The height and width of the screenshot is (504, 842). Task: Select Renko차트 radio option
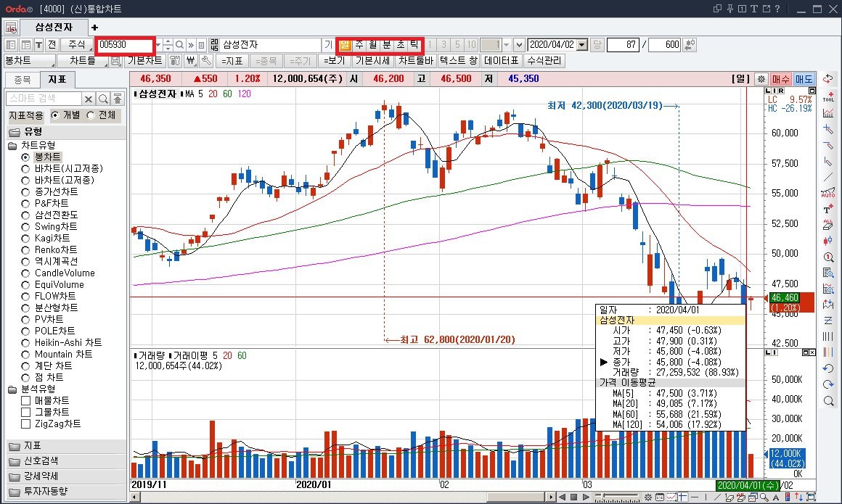[25, 250]
